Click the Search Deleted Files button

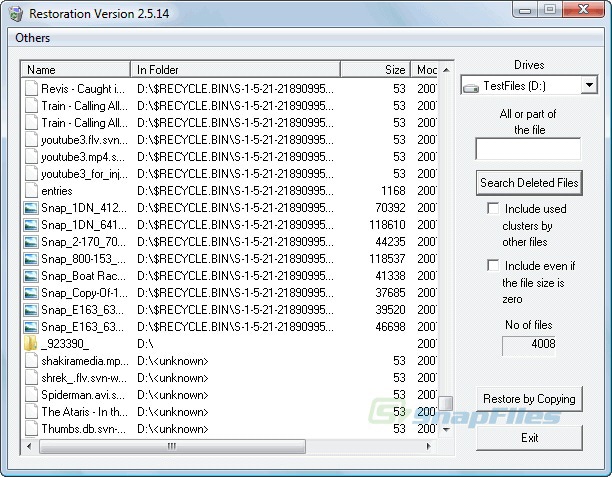[x=529, y=183]
